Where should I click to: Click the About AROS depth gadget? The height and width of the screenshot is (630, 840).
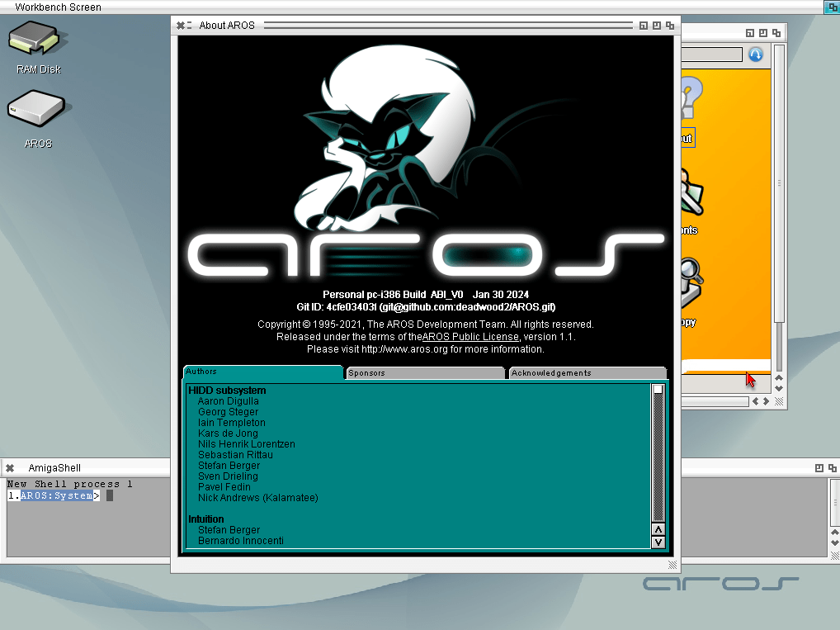670,26
